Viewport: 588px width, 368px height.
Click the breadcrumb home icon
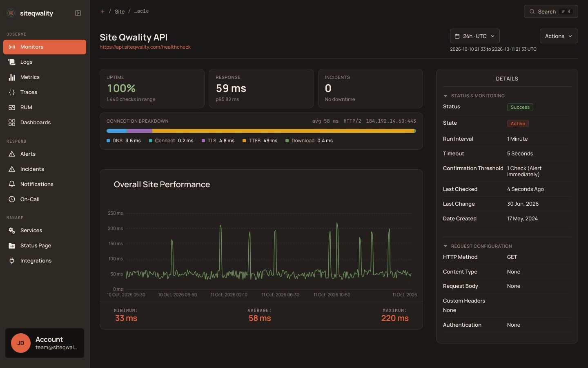(102, 11)
